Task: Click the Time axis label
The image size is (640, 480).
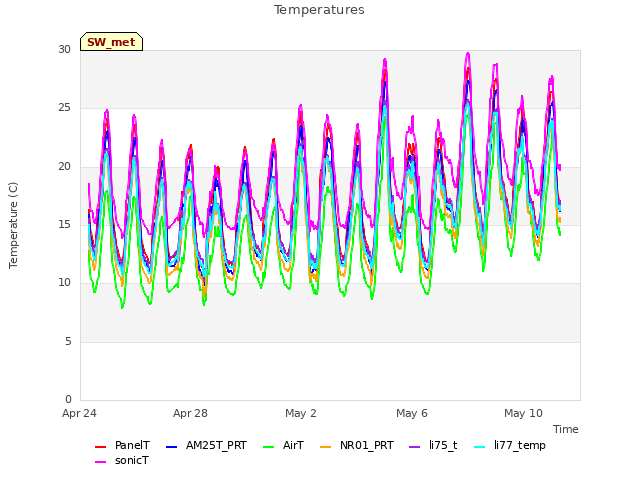Action: pos(565,429)
